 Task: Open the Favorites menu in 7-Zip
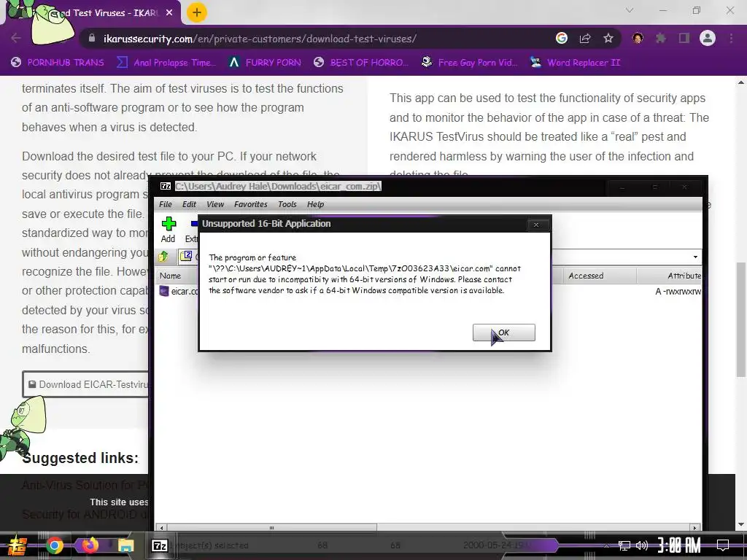(x=251, y=204)
